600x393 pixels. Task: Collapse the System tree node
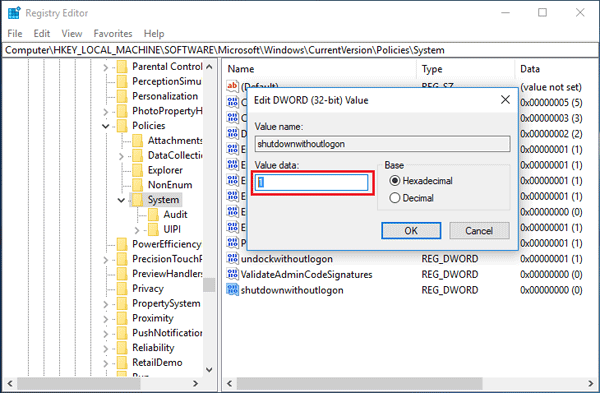tap(121, 200)
